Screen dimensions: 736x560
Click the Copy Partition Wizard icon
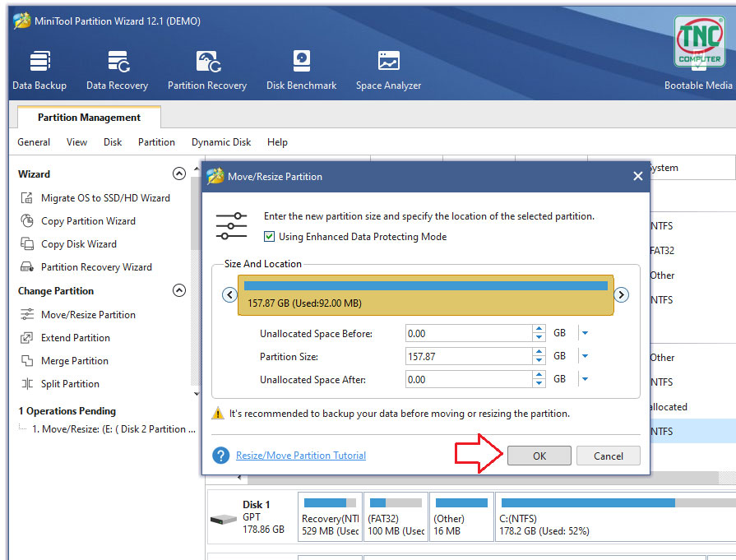pyautogui.click(x=27, y=220)
